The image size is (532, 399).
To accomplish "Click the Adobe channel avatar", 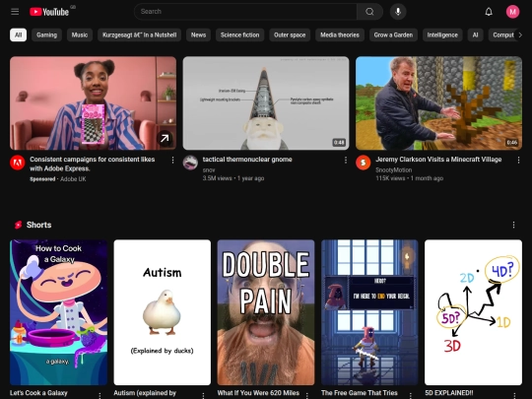I will point(18,163).
